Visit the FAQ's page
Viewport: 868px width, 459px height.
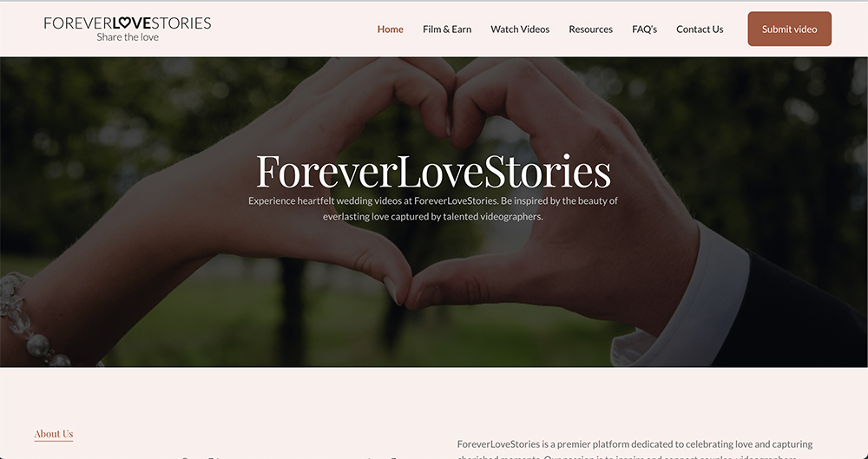pyautogui.click(x=644, y=30)
